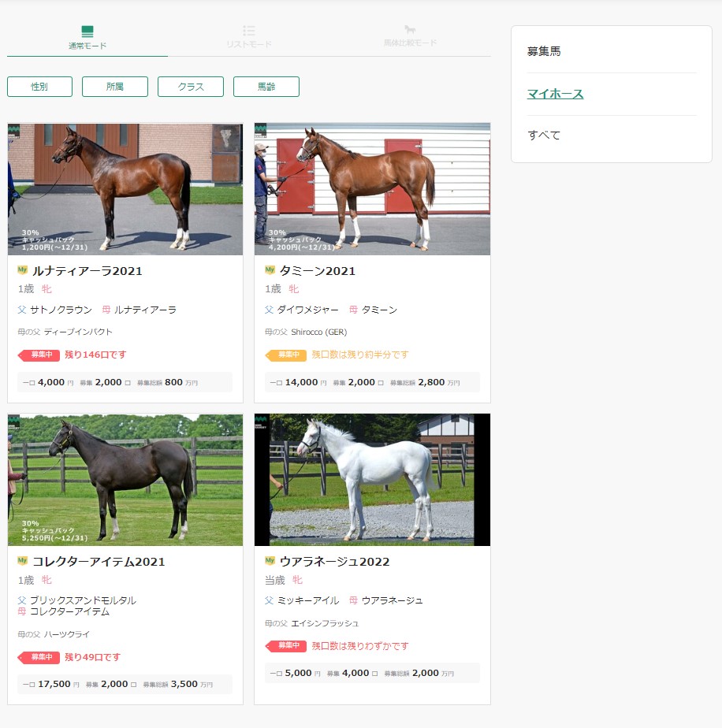Click 残口数は残りわずかです status text
Viewport: 722px width, 728px height.
pos(360,646)
